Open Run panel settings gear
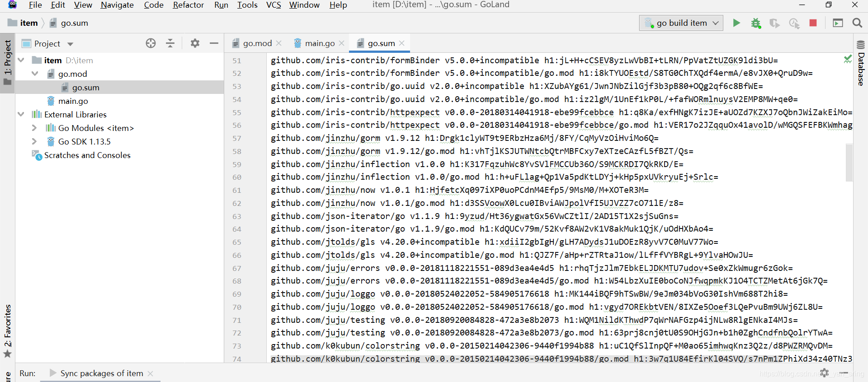The image size is (868, 382). click(x=825, y=373)
